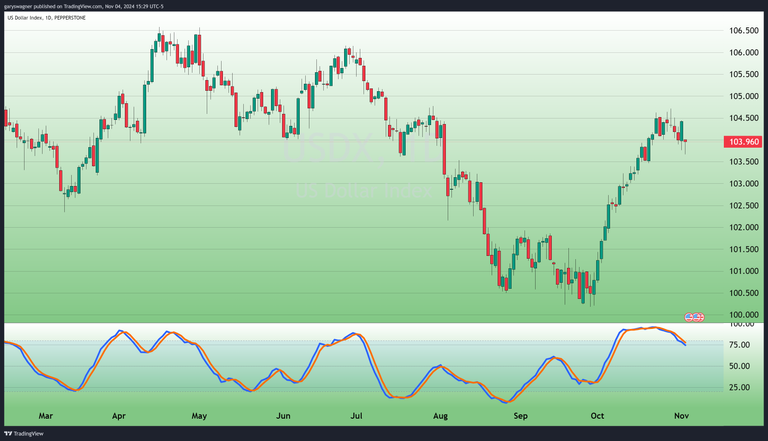Click the May label on time axis
Viewport: 768px width, 441px height.
pyautogui.click(x=198, y=414)
